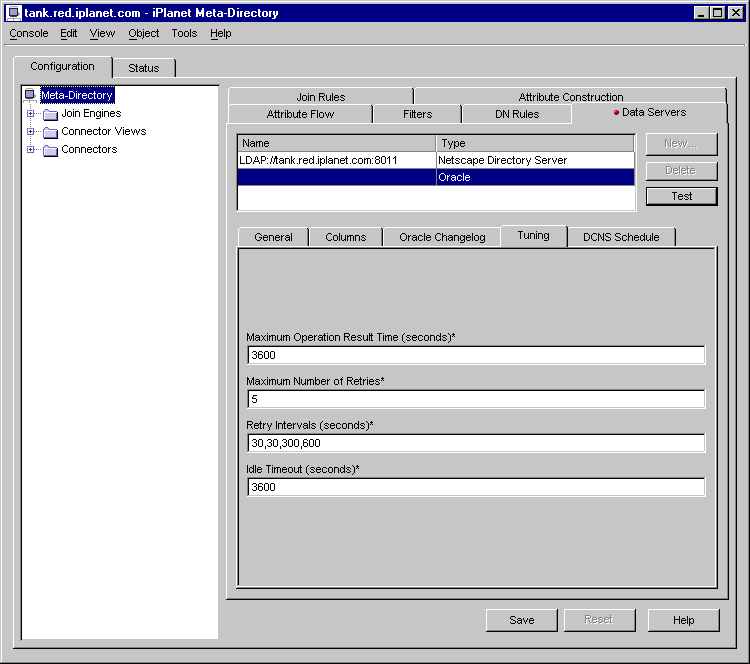
Task: Click the application icon in title bar
Action: 14,12
